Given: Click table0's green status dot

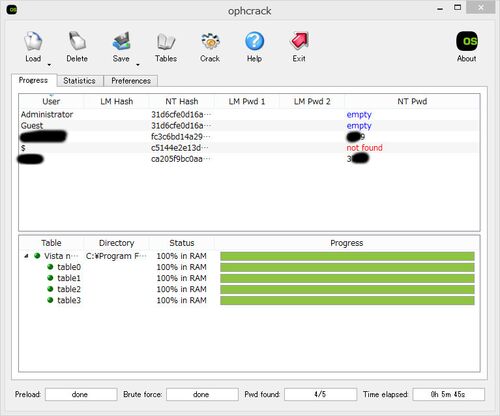Looking at the screenshot, I should click(50, 267).
